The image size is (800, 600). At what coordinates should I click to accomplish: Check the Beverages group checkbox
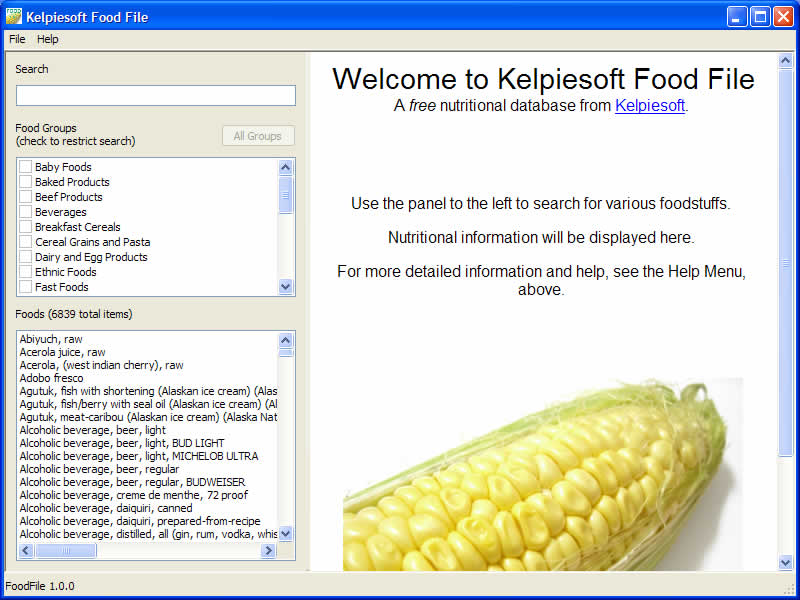click(26, 212)
